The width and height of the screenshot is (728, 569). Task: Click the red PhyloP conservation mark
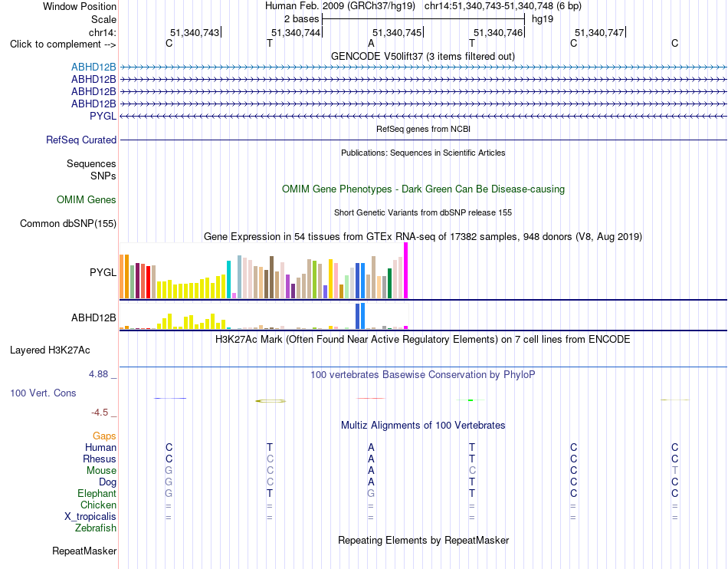click(x=370, y=398)
